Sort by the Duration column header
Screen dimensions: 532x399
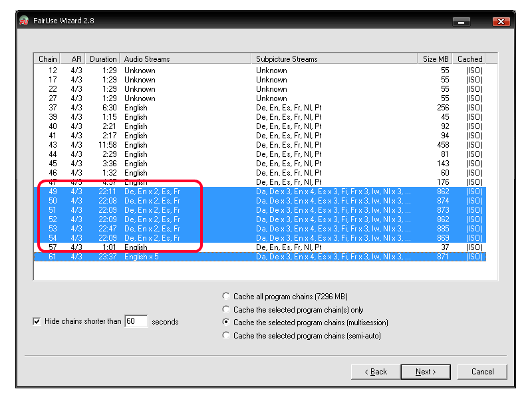click(102, 59)
